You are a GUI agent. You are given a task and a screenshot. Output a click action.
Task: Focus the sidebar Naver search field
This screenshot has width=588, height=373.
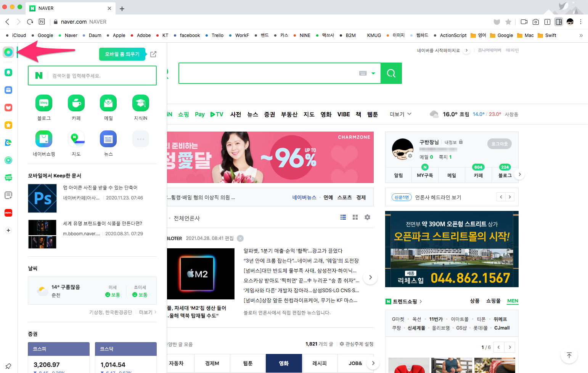click(92, 76)
